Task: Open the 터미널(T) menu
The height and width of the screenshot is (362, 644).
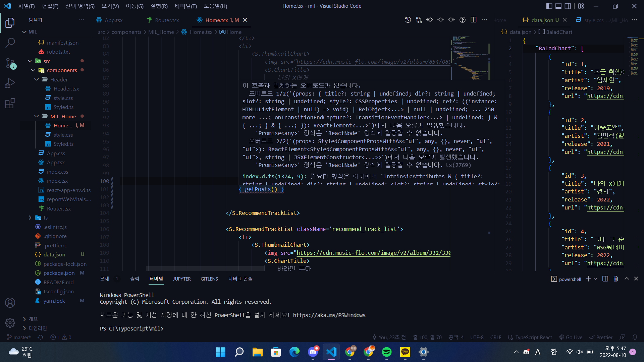Action: (x=185, y=6)
